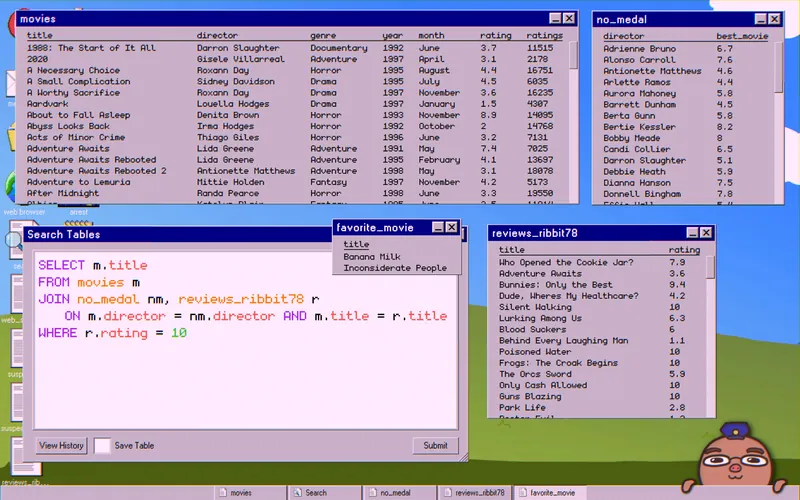
Task: Minimize the no_medal window
Action: (x=760, y=19)
